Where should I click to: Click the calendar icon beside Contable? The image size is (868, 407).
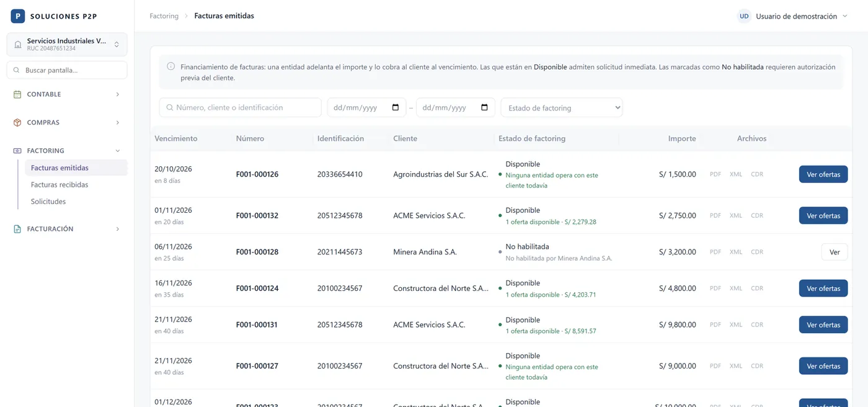(x=17, y=94)
